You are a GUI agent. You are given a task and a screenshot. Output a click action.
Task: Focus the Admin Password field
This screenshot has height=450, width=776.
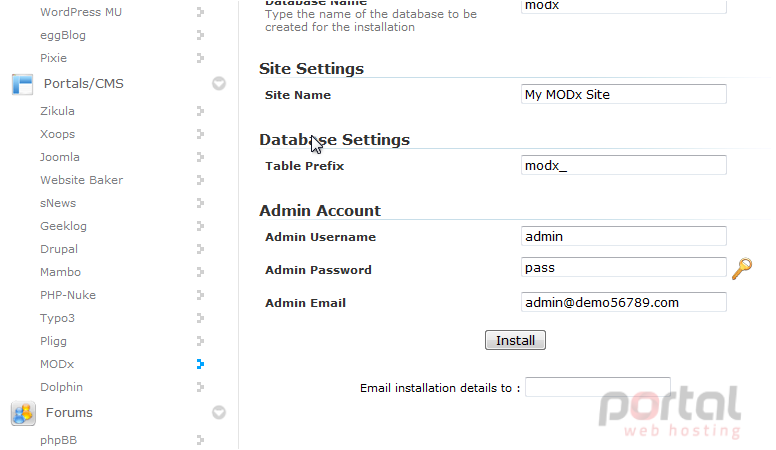tap(624, 267)
